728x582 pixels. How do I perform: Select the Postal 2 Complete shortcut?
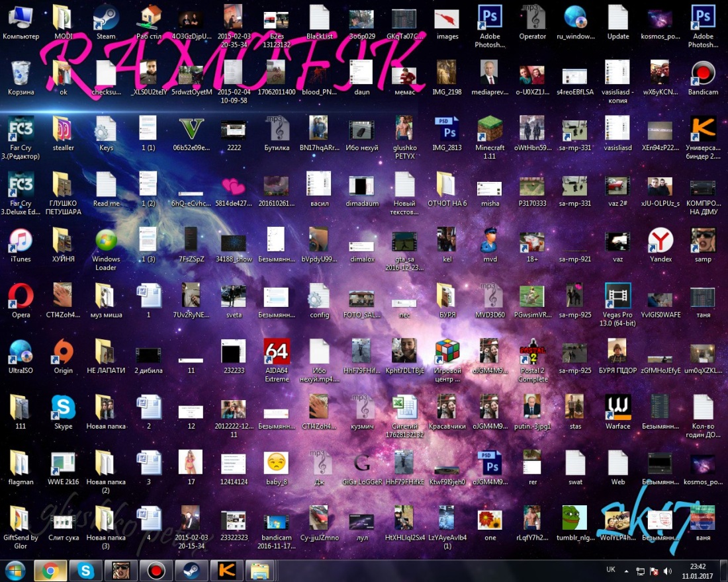point(533,352)
